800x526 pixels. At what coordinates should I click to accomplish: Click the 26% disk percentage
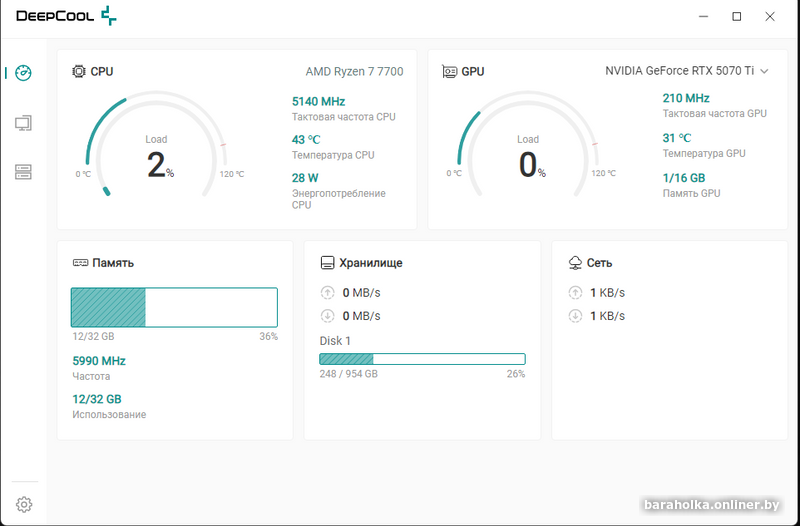516,374
